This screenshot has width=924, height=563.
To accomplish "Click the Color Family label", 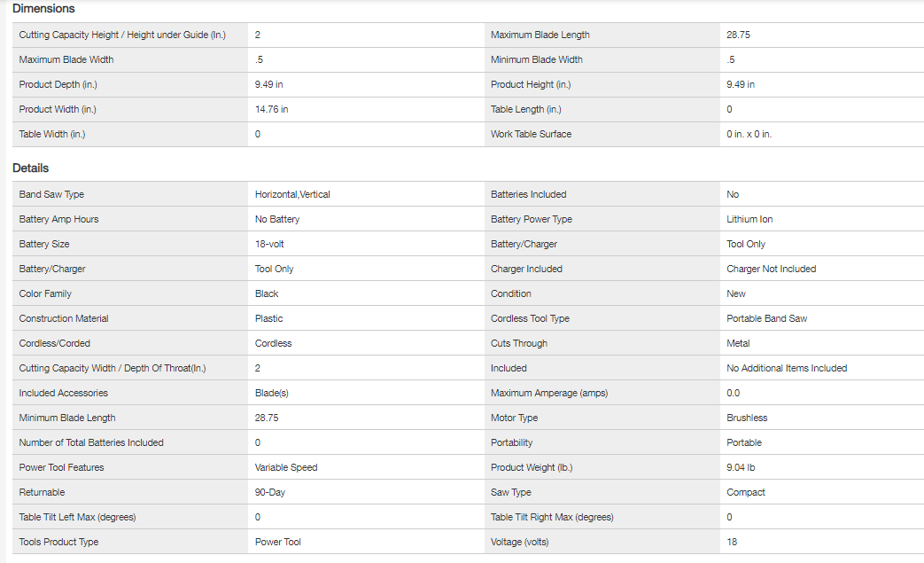I will [x=45, y=293].
